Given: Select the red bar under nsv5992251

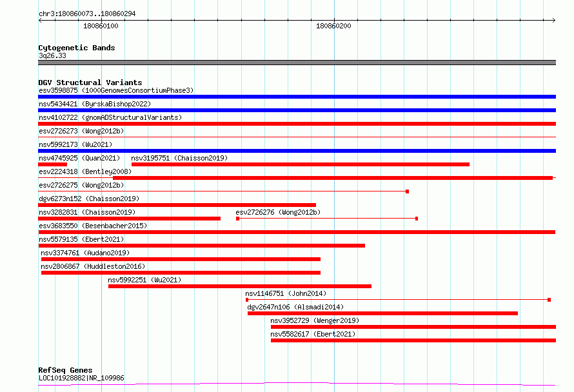Looking at the screenshot, I should (240, 286).
